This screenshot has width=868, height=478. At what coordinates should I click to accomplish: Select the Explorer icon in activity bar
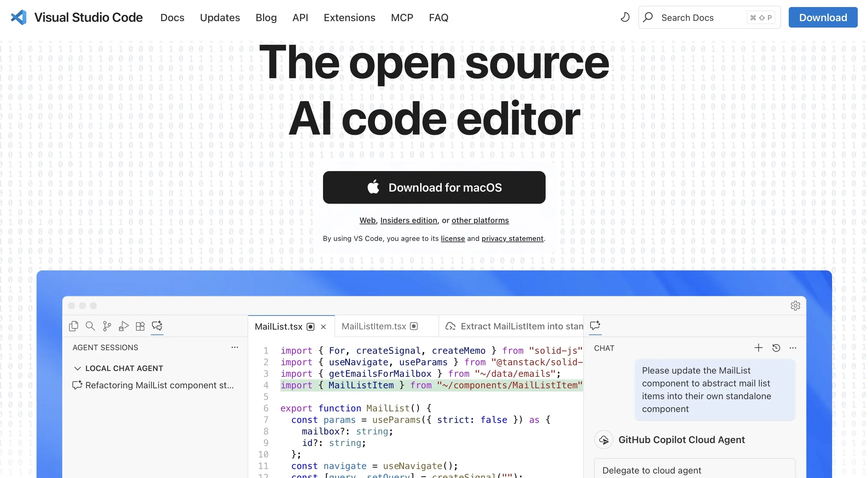(x=73, y=326)
